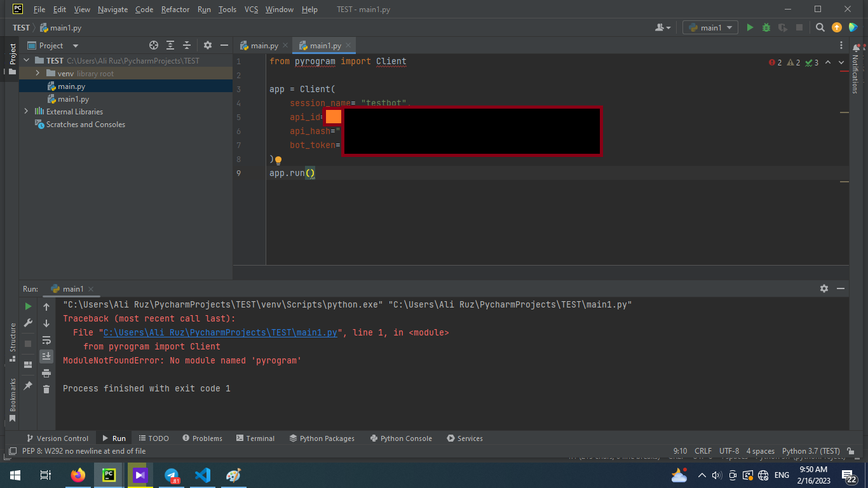Start debugging with the Debug bug icon
Viewport: 868px width, 488px height.
[766, 27]
